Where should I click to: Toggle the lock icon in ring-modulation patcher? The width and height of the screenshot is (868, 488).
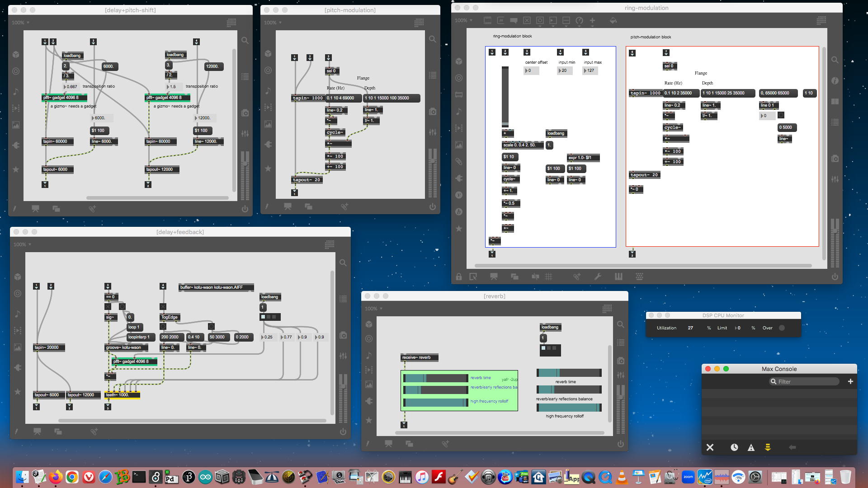[459, 277]
